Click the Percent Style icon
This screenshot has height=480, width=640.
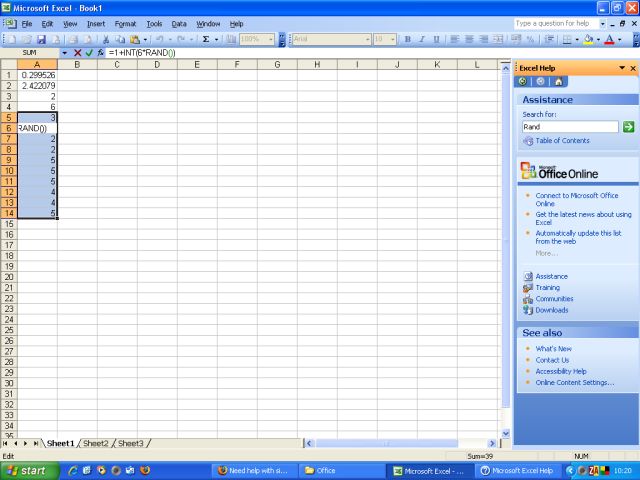[530, 39]
